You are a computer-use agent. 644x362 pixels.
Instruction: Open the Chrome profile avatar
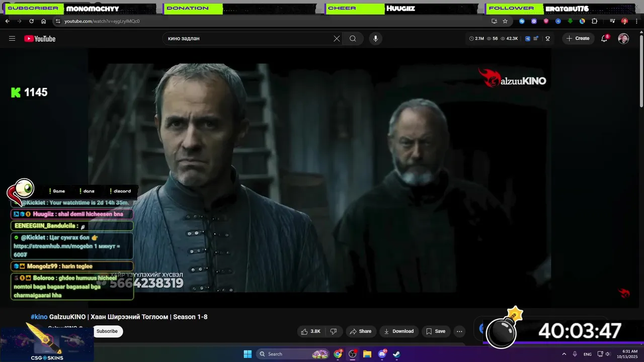tap(624, 21)
